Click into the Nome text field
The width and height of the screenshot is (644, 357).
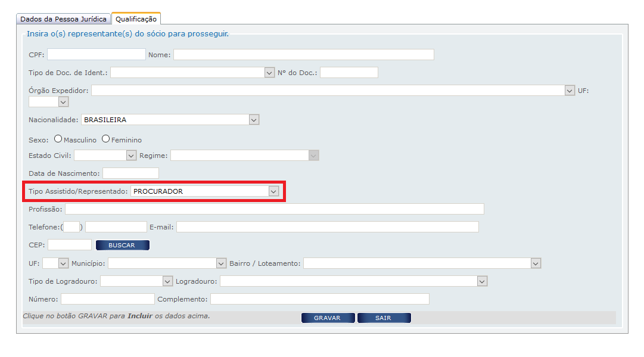303,55
